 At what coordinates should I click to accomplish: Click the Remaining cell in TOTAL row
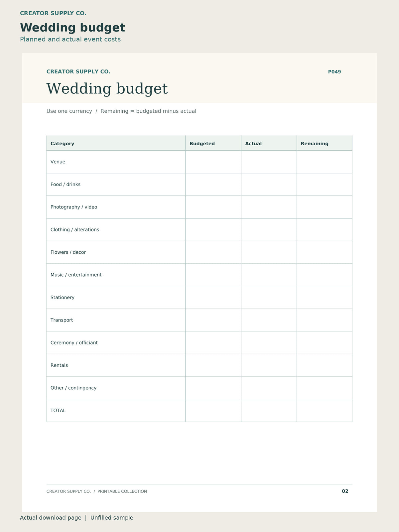pyautogui.click(x=325, y=411)
